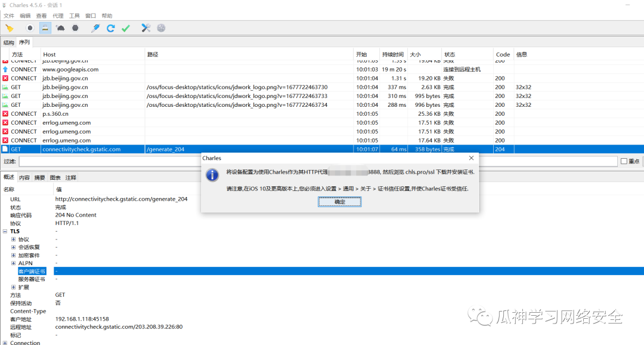Sort by the Code column header
644x345 pixels.
point(503,54)
